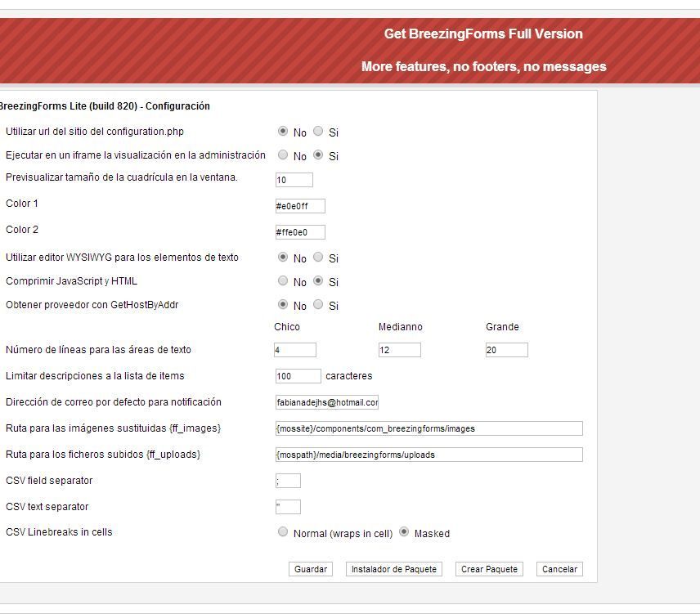This screenshot has height=614, width=700.
Task: Focus the Grande text area lines field
Action: [507, 350]
